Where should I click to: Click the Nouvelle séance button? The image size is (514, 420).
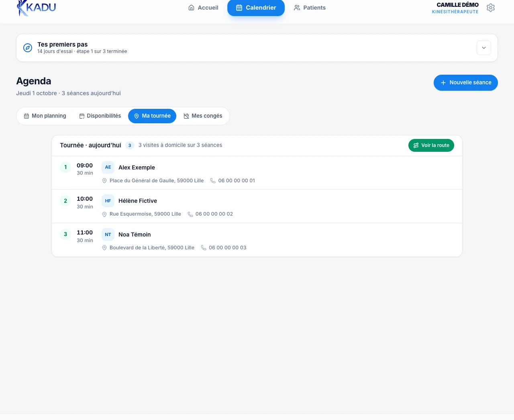coord(466,83)
